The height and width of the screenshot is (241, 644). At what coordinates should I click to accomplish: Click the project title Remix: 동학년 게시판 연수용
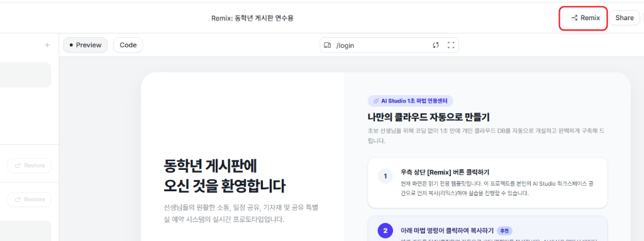(253, 18)
